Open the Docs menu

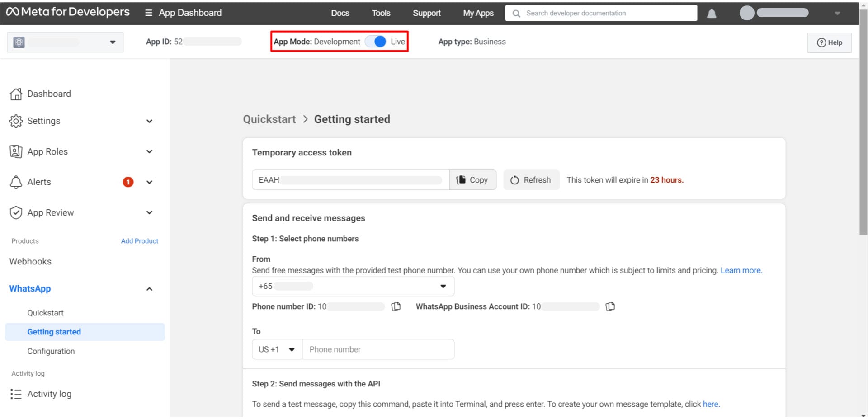pos(340,13)
